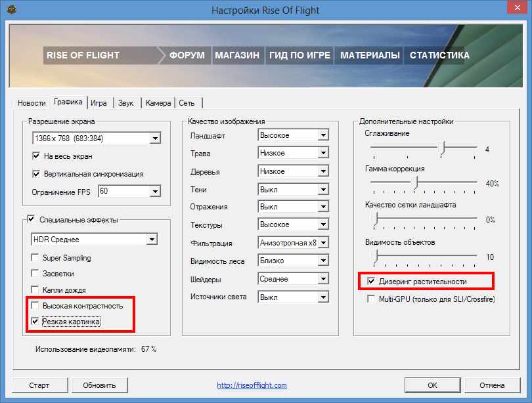The image size is (532, 403).
Task: Disable Вертикальная синхронизация checkbox
Action: coord(35,174)
